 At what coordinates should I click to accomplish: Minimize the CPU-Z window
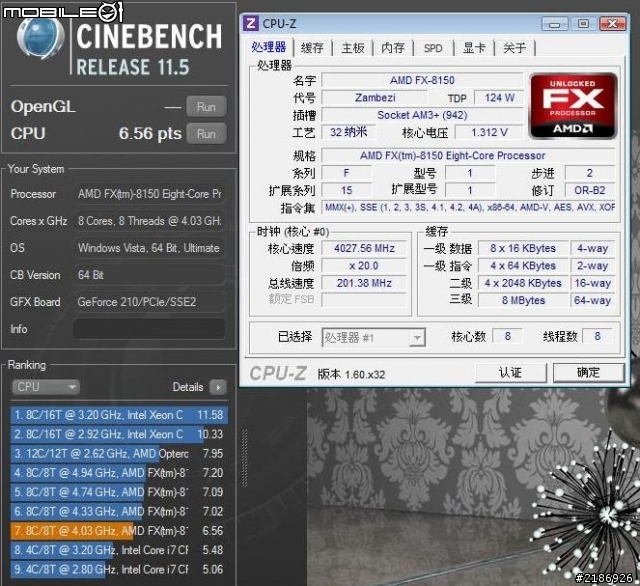coord(554,24)
